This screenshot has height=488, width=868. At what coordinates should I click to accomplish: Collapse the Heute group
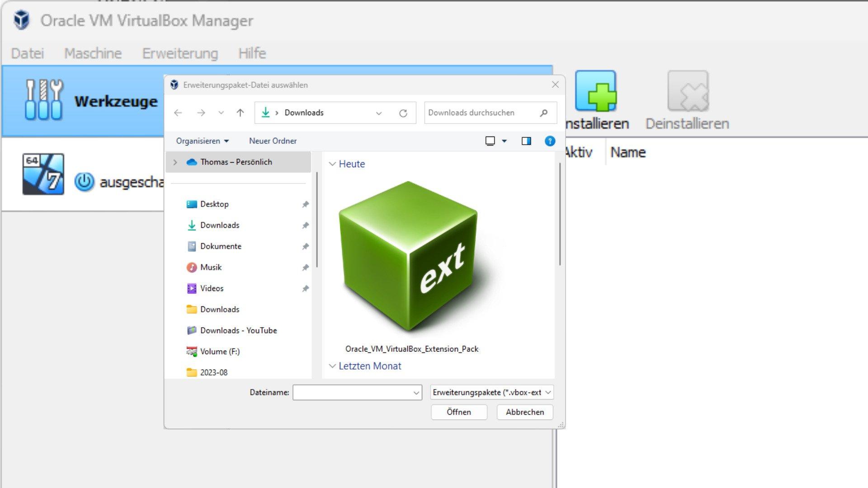[333, 164]
